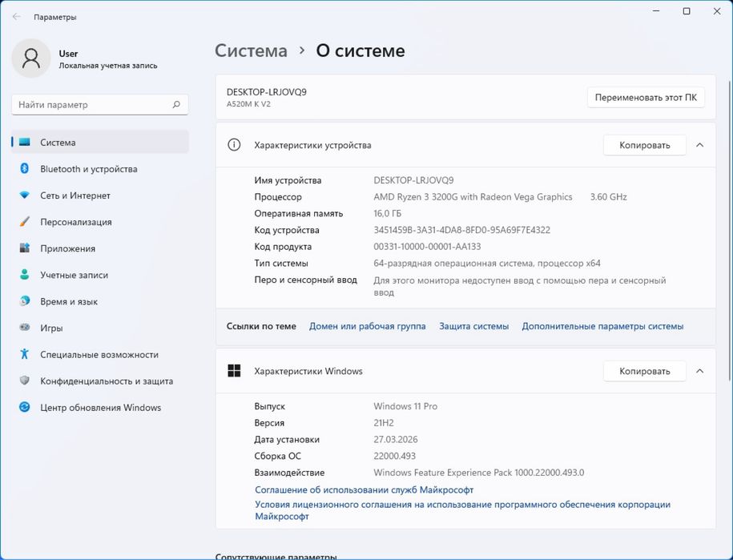
Task: Click the back arrow icon in title bar
Action: pyautogui.click(x=16, y=17)
